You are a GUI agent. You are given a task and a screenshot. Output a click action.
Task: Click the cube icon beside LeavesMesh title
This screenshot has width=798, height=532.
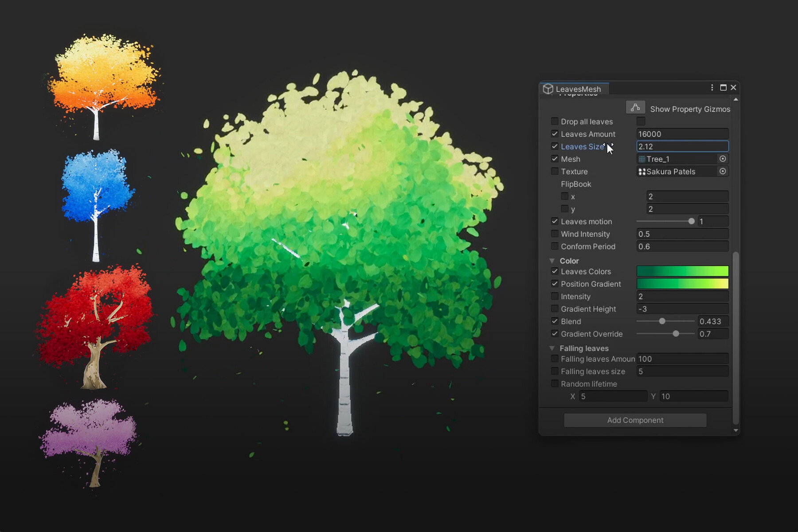[548, 89]
